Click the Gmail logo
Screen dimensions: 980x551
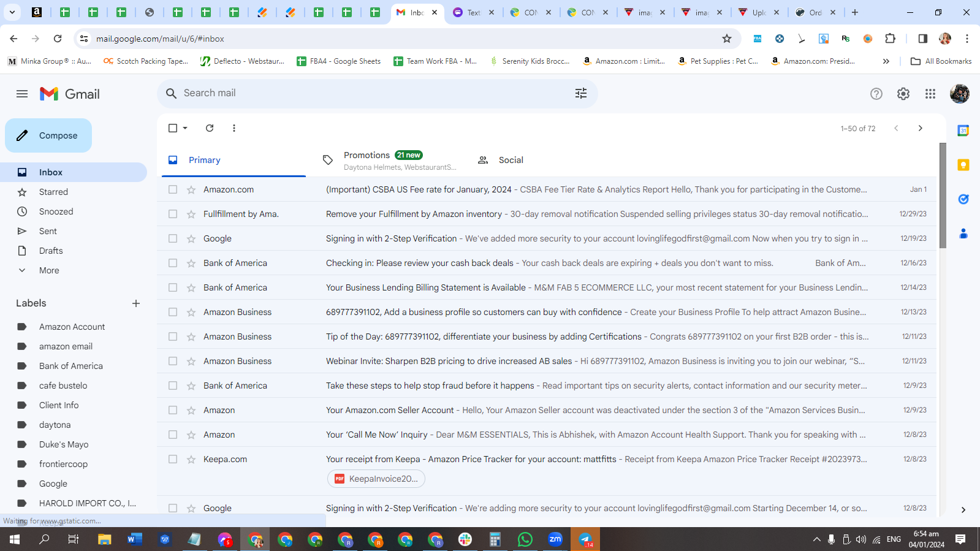click(70, 94)
